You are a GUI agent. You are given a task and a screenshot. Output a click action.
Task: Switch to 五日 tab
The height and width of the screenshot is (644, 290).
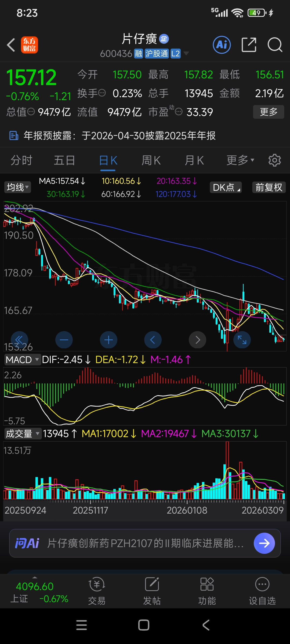click(x=64, y=160)
